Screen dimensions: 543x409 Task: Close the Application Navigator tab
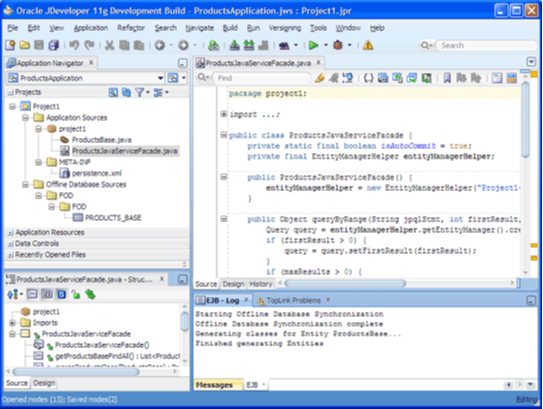coord(91,63)
